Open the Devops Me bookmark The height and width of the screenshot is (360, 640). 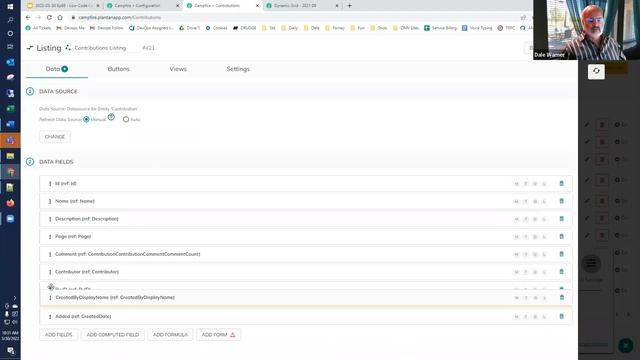pos(70,28)
